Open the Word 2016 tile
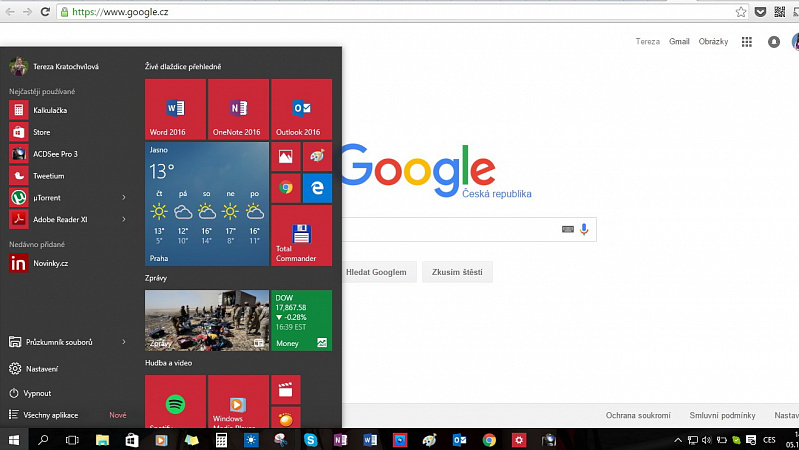This screenshot has height=450, width=799. coord(175,109)
